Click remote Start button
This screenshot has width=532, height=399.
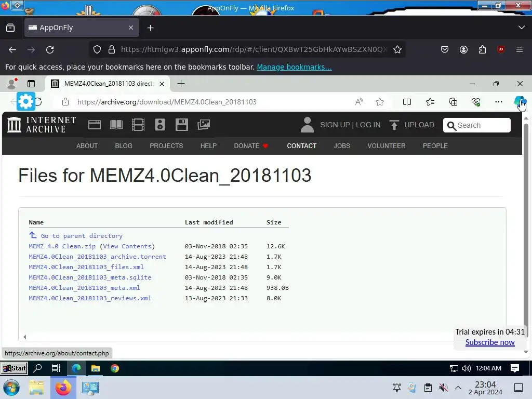coord(14,368)
